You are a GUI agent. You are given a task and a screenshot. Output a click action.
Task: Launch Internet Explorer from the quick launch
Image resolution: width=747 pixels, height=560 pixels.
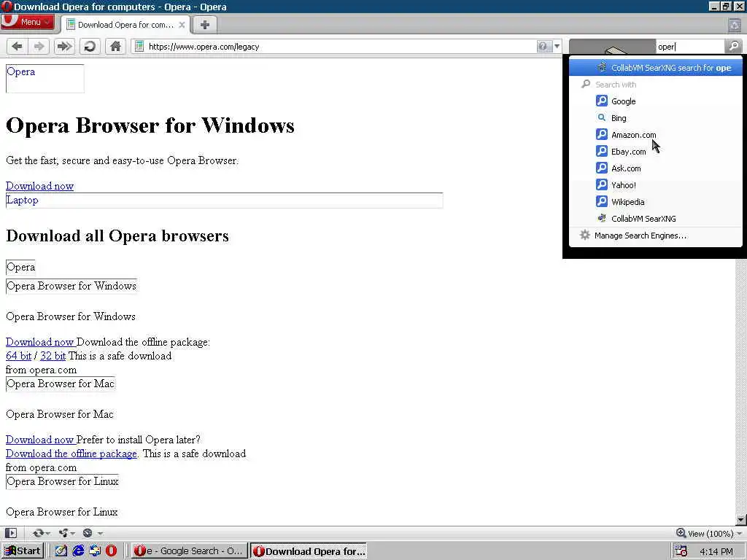pyautogui.click(x=78, y=551)
